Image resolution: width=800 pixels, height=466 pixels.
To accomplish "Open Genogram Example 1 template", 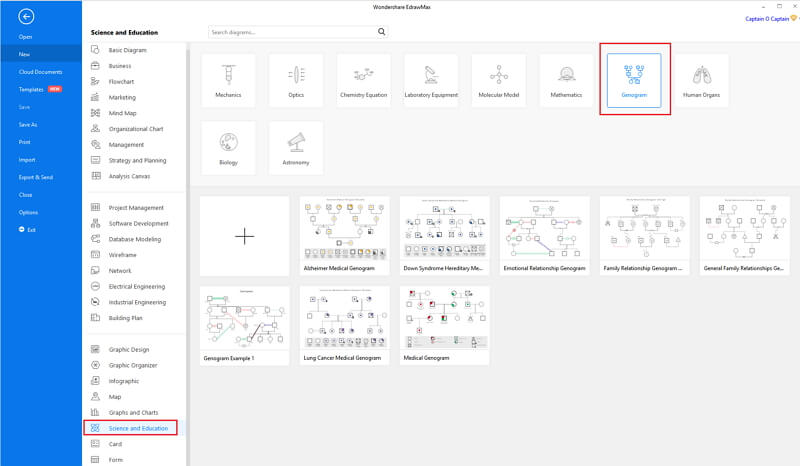I will pos(244,326).
